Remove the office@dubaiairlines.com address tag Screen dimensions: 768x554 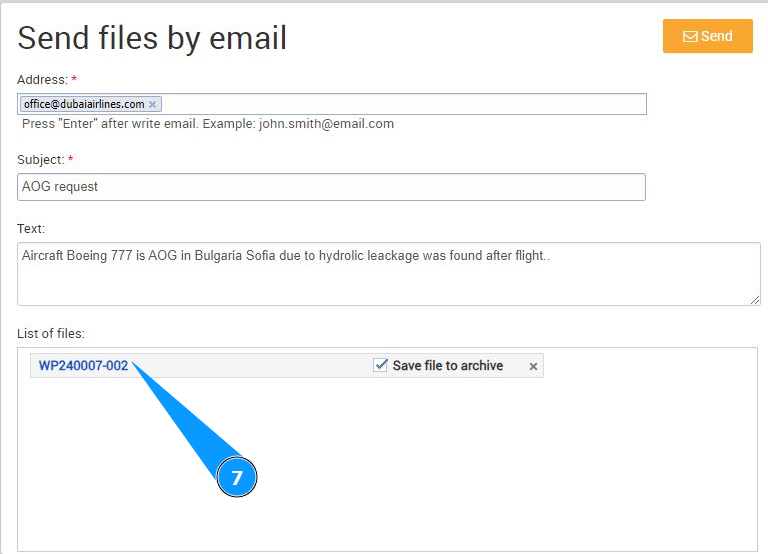click(152, 104)
